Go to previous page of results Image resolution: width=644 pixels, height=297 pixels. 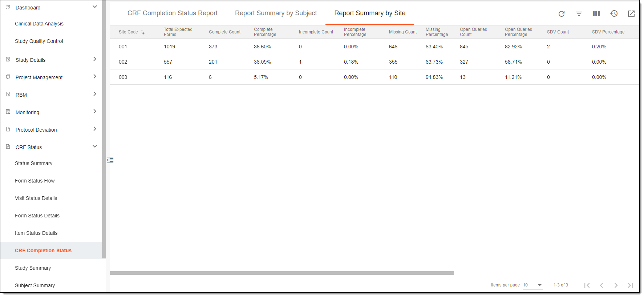tap(602, 285)
